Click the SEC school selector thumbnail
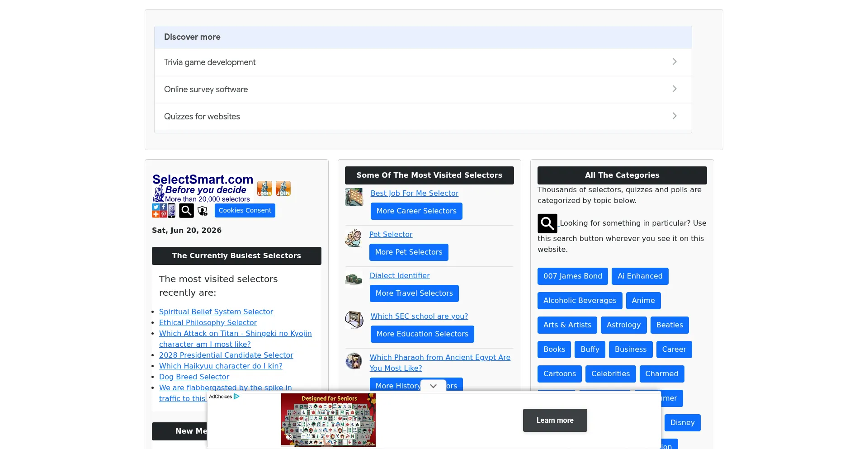 (354, 320)
